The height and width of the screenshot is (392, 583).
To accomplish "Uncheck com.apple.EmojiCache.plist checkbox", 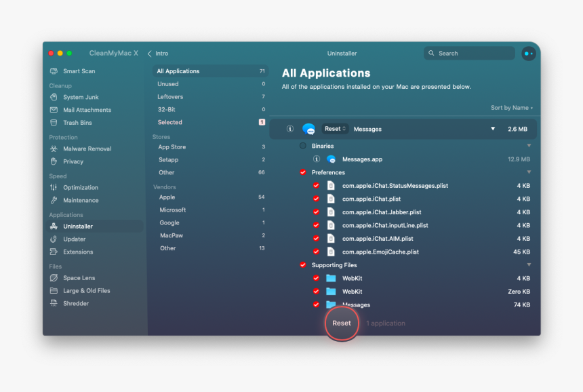I will 316,252.
